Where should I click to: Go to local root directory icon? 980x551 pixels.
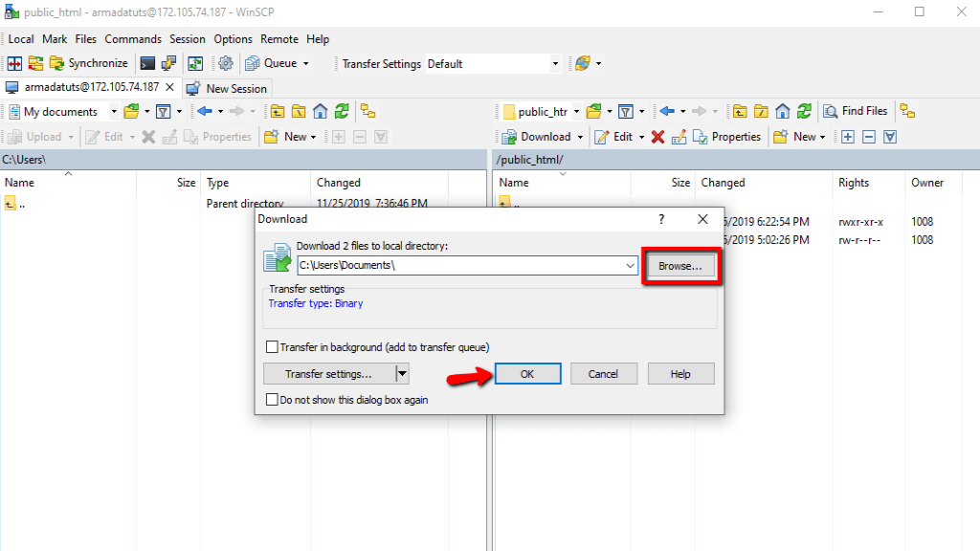299,112
